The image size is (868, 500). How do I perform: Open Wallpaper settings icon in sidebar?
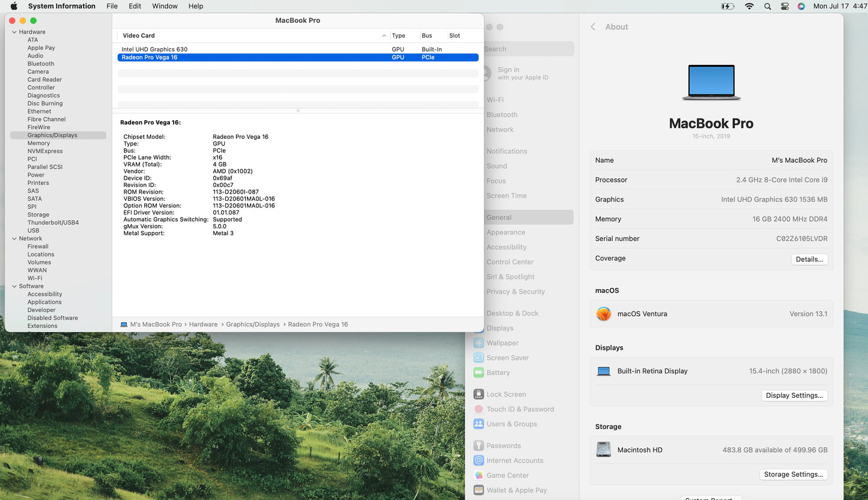point(479,343)
